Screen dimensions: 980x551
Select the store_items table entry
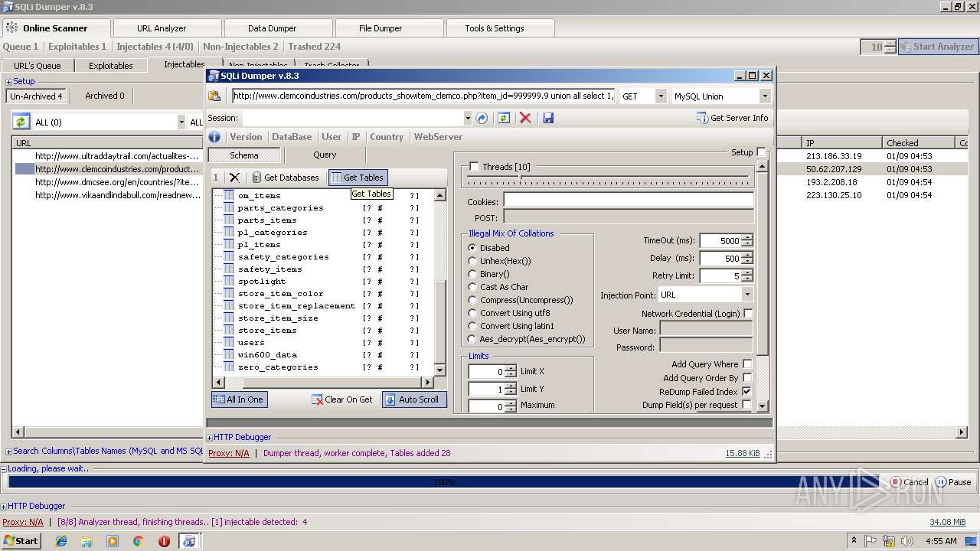tap(267, 331)
